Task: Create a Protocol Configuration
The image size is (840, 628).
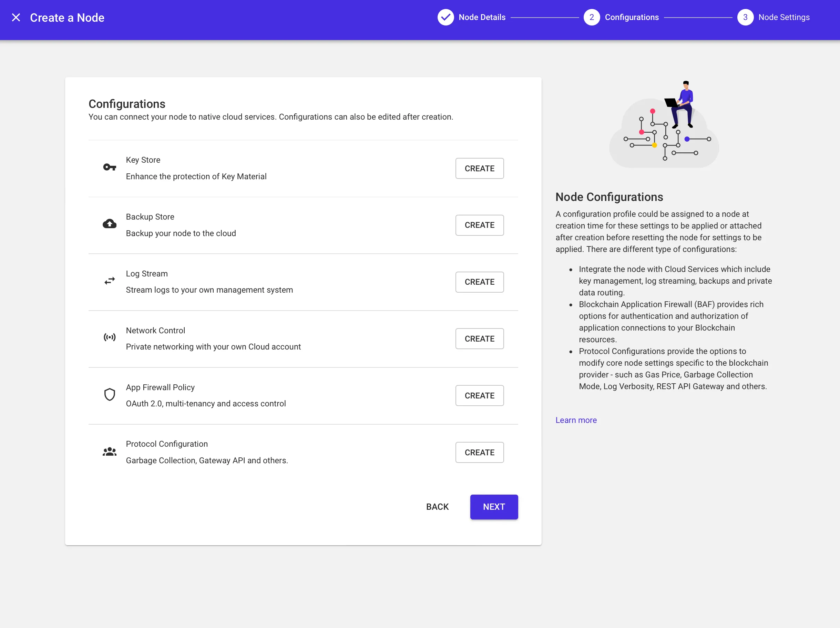Action: [479, 452]
